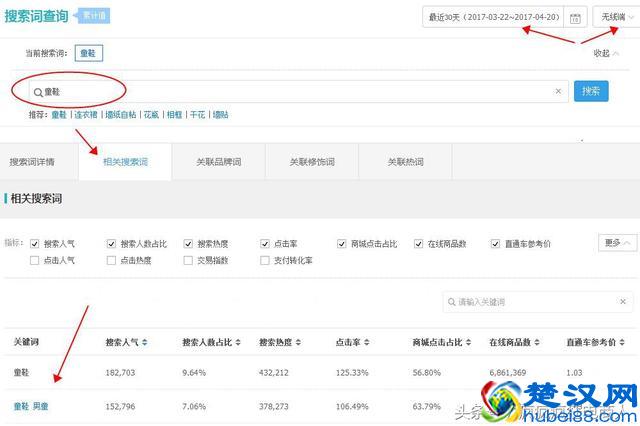The image size is (640, 426).
Task: Click the 432,212 search heat value
Action: click(x=273, y=373)
